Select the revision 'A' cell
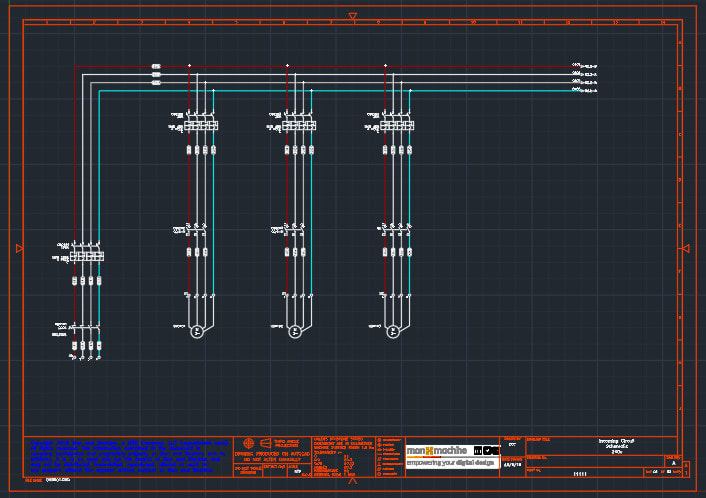This screenshot has width=706, height=498. click(673, 463)
